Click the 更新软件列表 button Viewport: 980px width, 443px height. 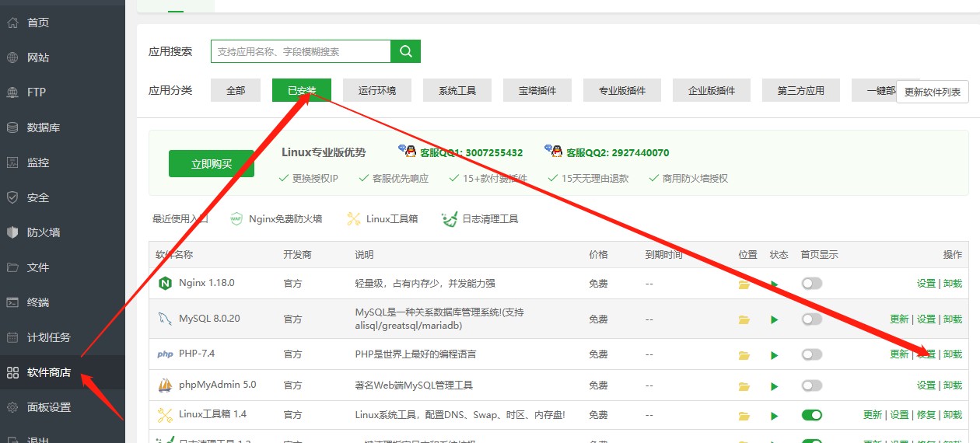point(933,92)
